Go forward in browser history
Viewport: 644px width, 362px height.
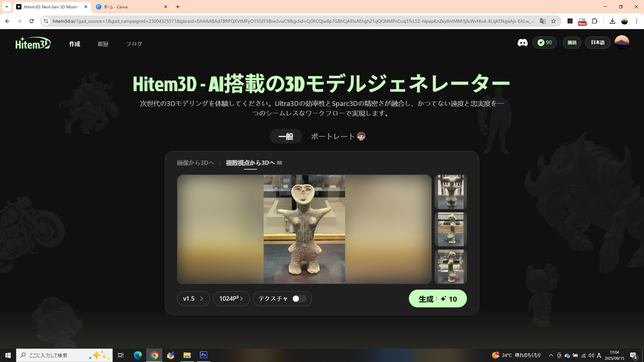(19, 21)
